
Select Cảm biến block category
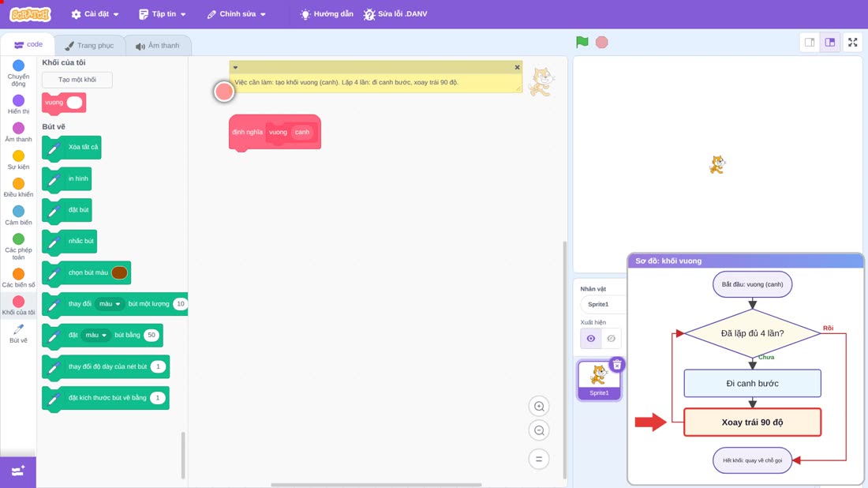click(18, 215)
